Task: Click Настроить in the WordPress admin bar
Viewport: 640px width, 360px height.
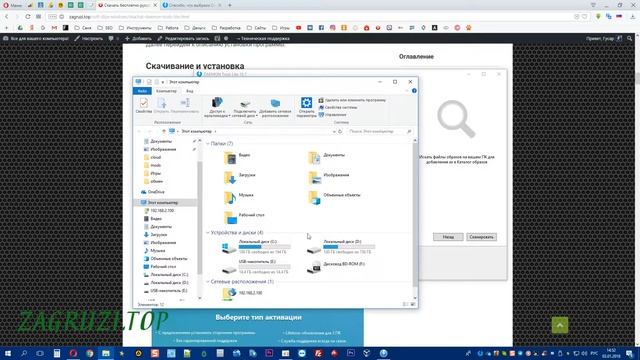Action: [89, 38]
